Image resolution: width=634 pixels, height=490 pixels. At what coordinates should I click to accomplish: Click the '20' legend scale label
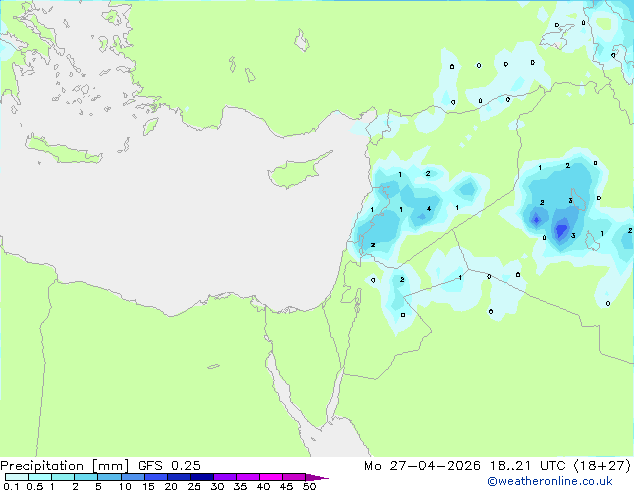pos(171,486)
